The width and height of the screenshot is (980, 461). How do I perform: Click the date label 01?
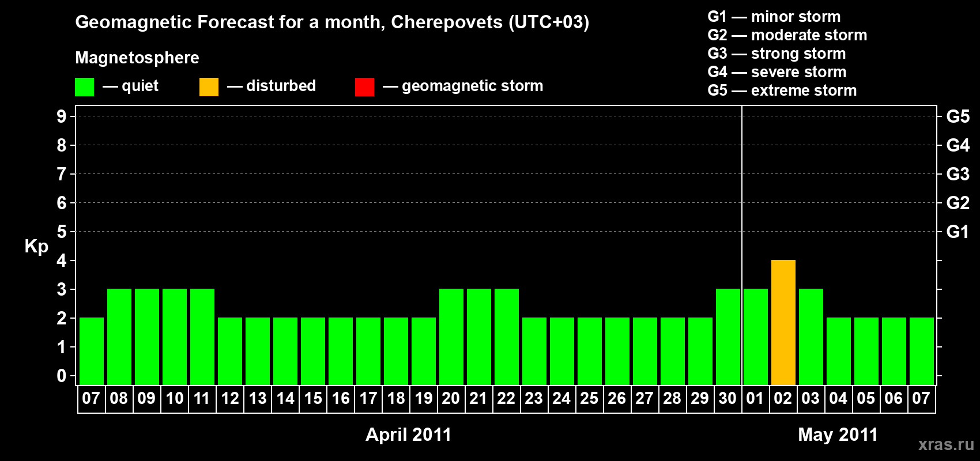pos(755,398)
